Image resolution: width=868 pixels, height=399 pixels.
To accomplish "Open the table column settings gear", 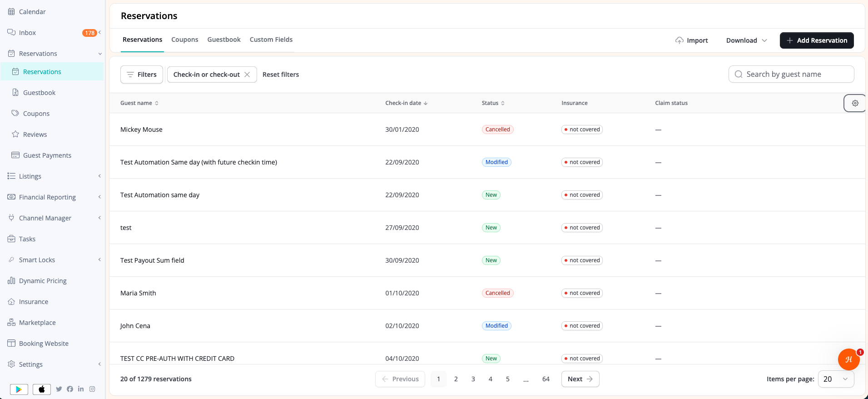I will pyautogui.click(x=855, y=103).
